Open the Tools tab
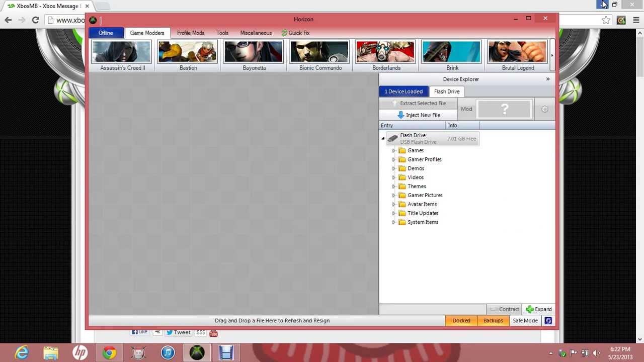 tap(222, 33)
